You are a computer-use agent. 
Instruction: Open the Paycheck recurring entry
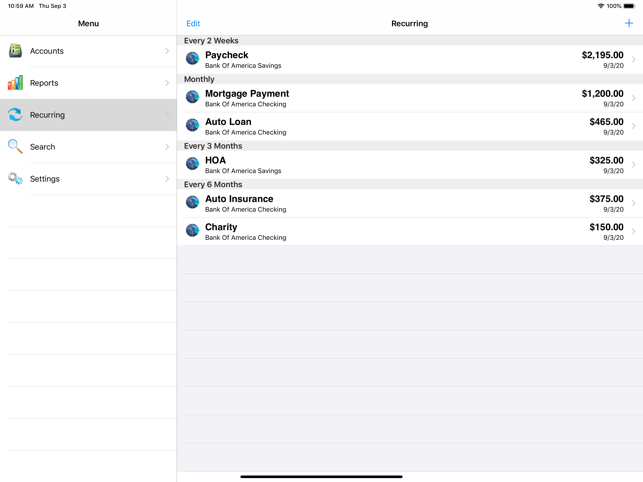coord(410,59)
